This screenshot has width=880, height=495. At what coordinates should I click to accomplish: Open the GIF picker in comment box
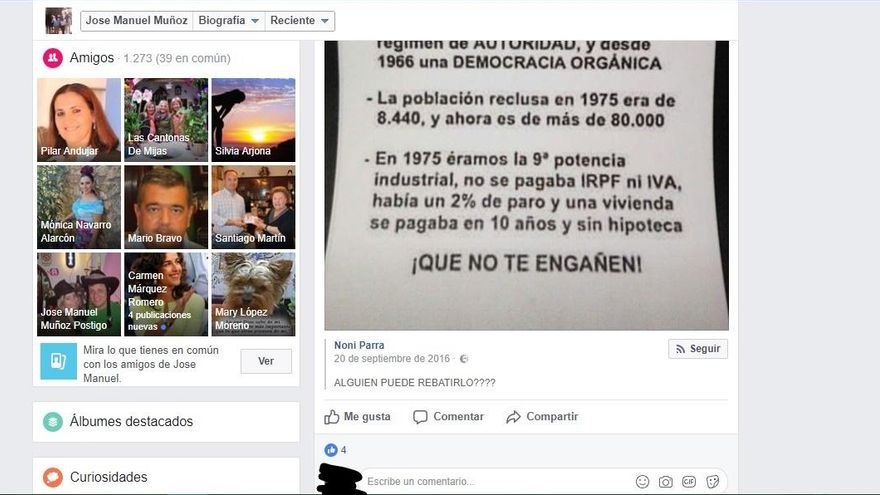[x=689, y=482]
